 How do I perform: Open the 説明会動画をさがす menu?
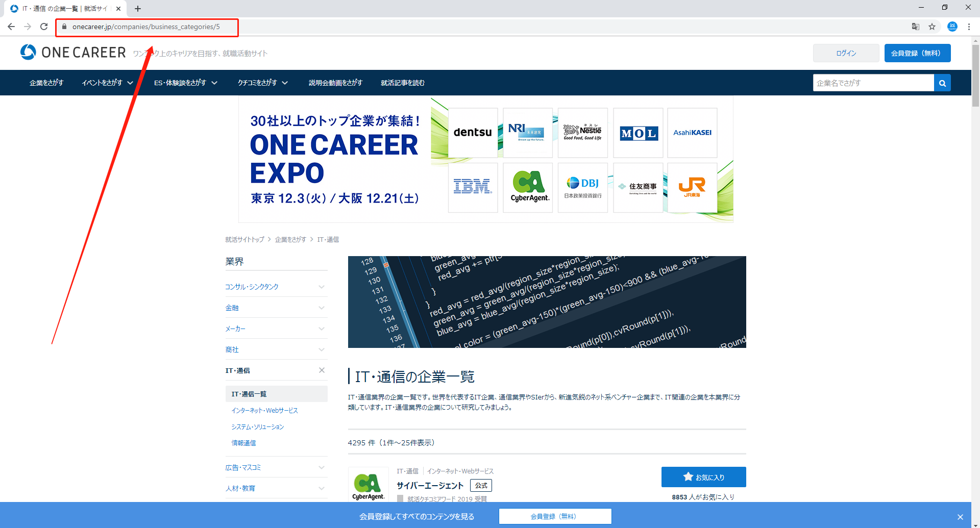[x=335, y=83]
